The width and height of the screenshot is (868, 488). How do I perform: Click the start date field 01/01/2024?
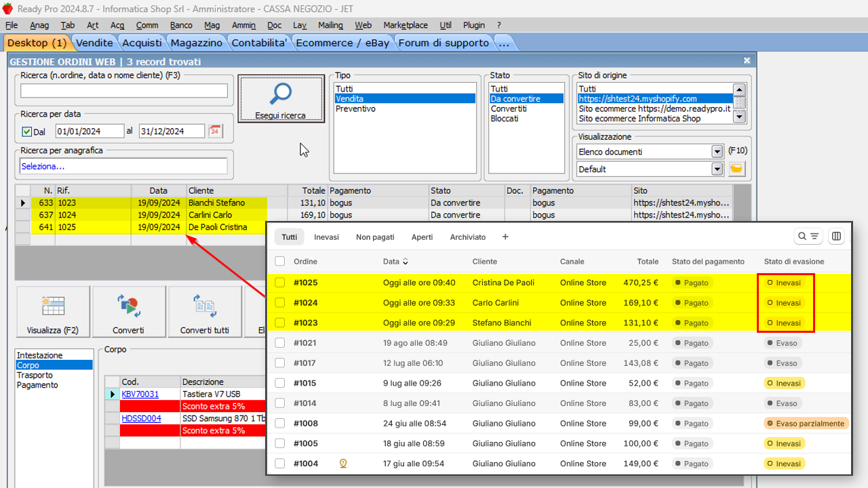[x=90, y=131]
